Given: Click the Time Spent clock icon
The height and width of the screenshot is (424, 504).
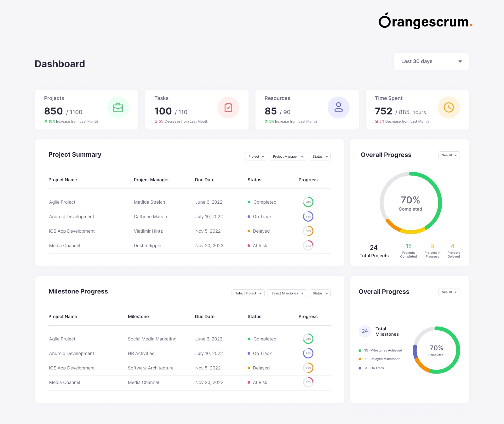Looking at the screenshot, I should point(449,107).
